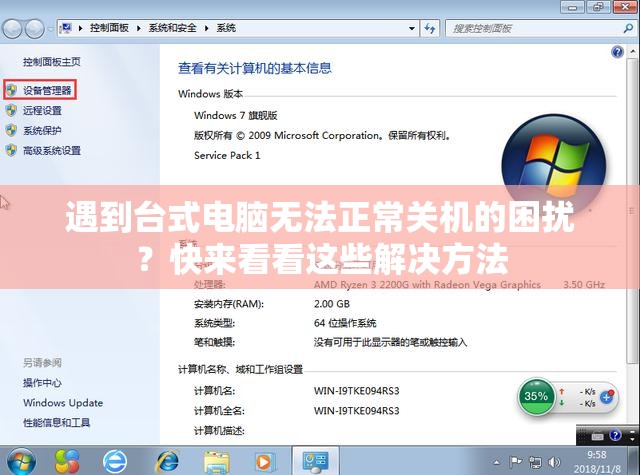This screenshot has width=640, height=475.
Task: Expand arrow after 系统和安全 breadcrumb
Action: click(207, 28)
